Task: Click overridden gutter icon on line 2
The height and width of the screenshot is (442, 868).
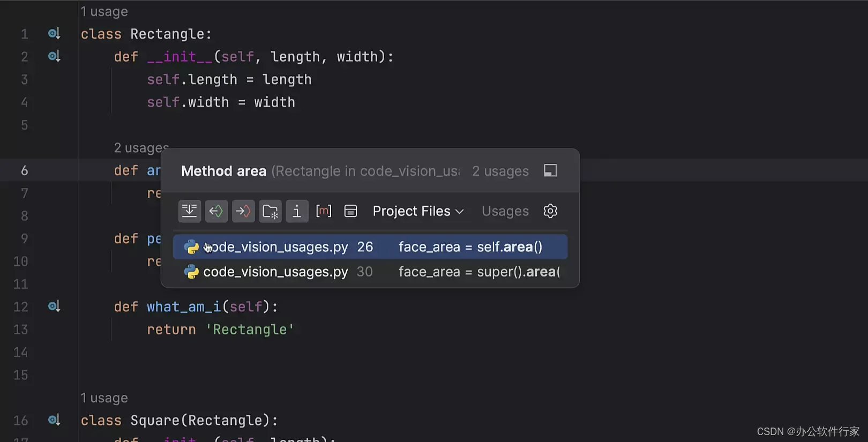Action: 54,56
